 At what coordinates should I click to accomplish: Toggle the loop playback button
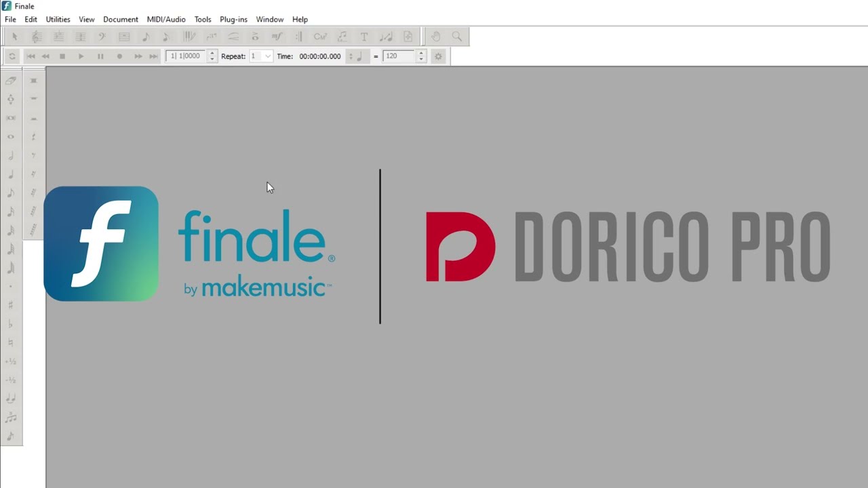[12, 56]
